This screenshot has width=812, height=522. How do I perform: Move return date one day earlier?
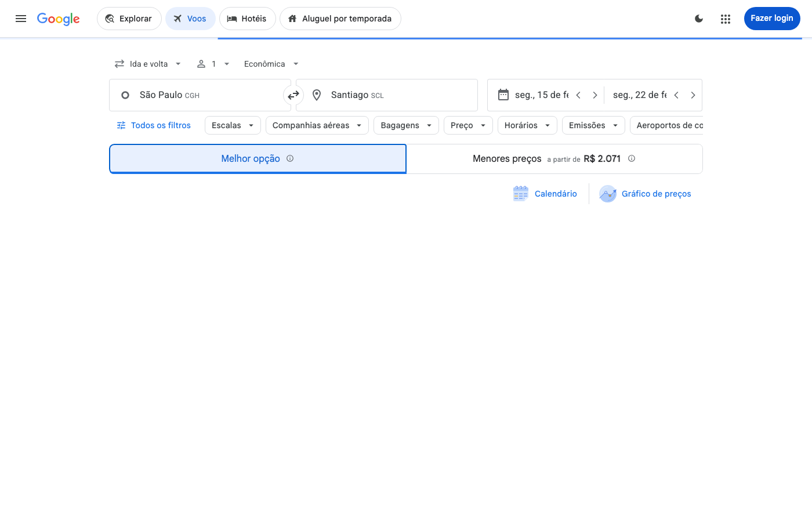pyautogui.click(x=676, y=95)
